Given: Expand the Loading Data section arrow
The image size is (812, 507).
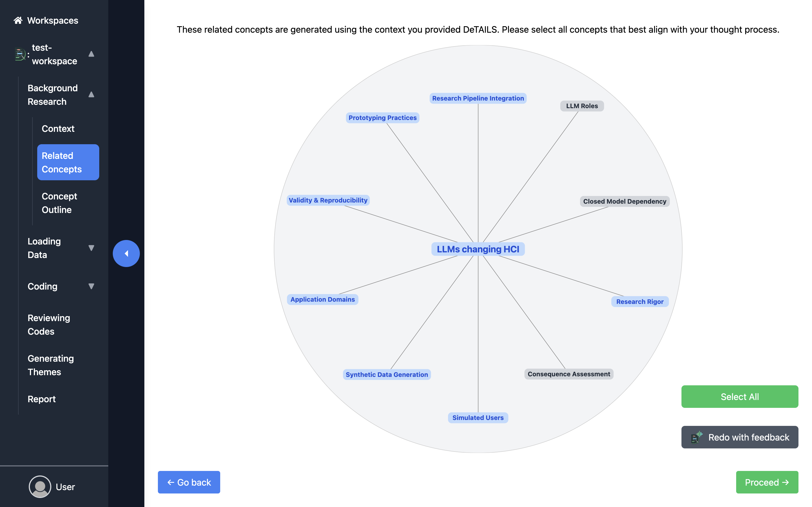Looking at the screenshot, I should [x=91, y=248].
